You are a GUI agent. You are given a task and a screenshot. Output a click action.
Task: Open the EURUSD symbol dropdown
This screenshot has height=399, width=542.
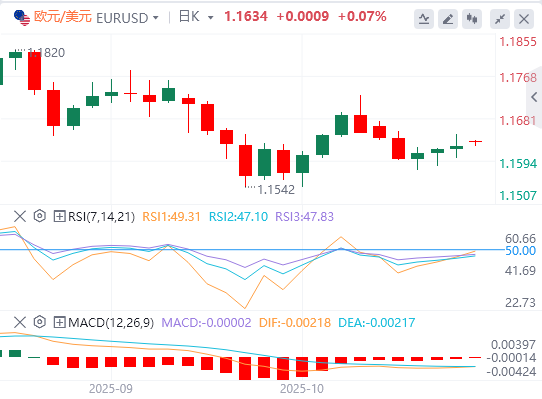click(x=156, y=17)
